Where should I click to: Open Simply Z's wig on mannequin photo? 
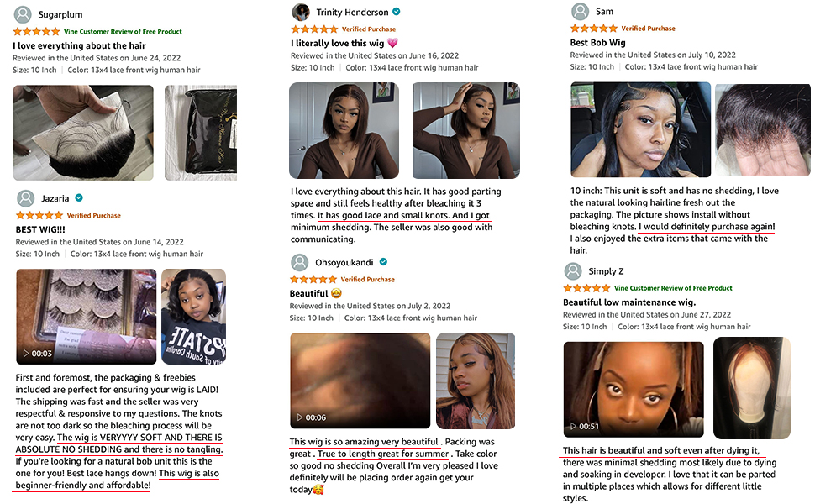click(752, 388)
